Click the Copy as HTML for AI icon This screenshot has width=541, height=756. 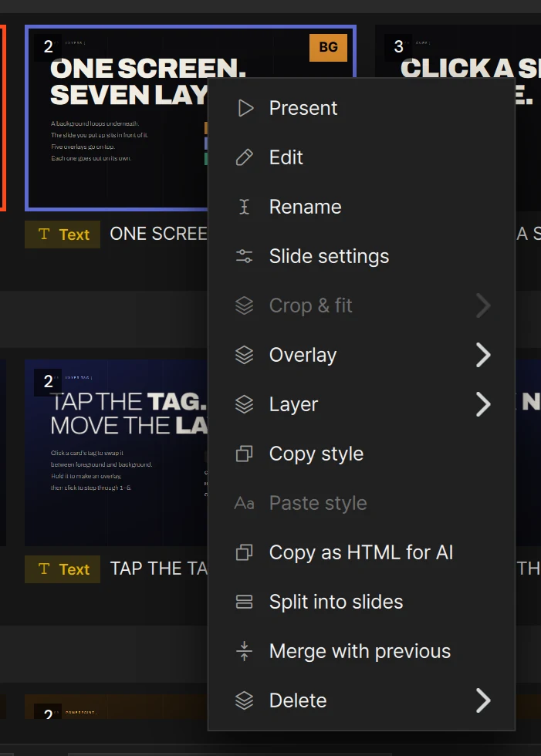pyautogui.click(x=245, y=552)
